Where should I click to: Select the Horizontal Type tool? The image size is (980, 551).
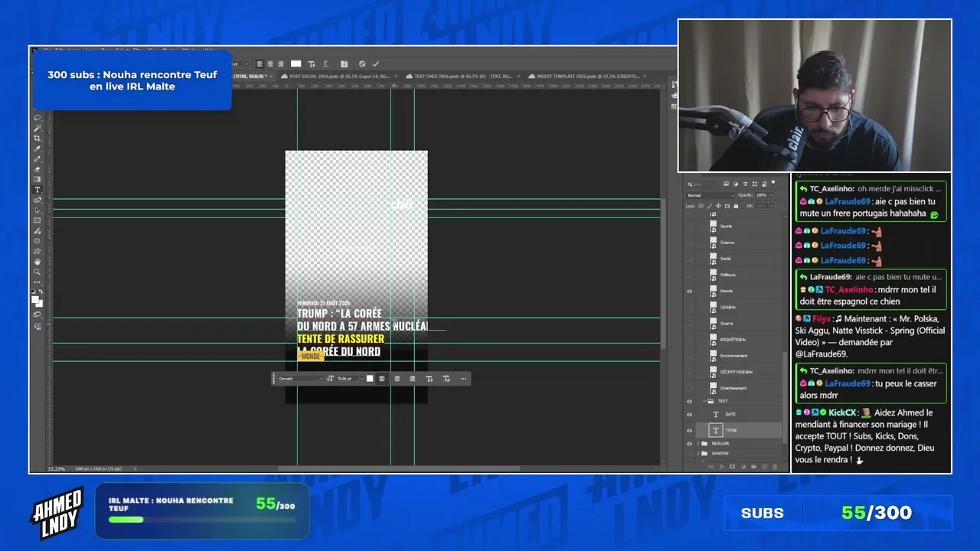37,190
